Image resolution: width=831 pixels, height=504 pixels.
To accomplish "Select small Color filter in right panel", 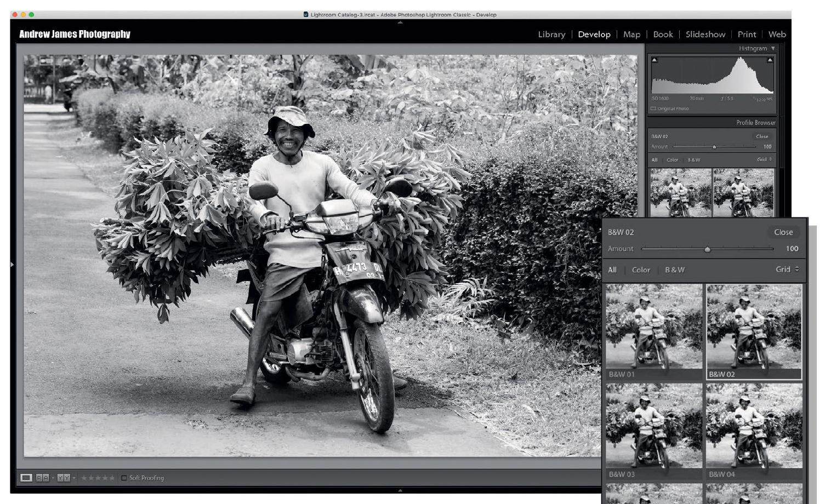I will [673, 160].
